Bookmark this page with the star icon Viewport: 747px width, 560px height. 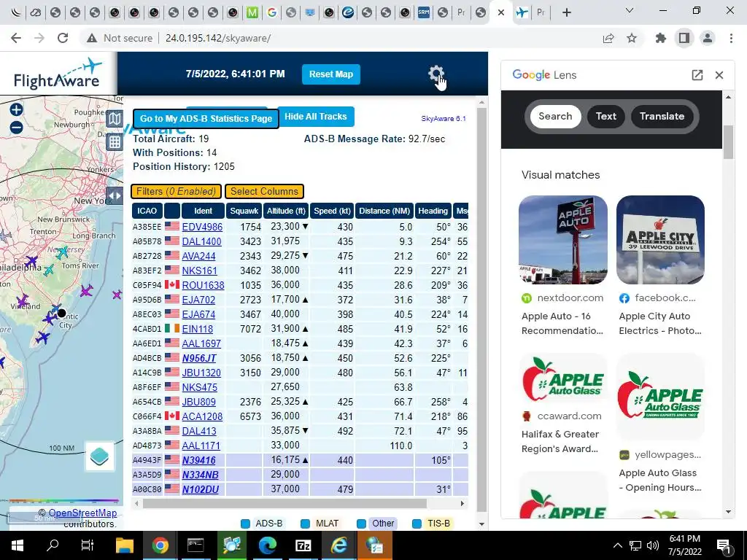click(632, 38)
